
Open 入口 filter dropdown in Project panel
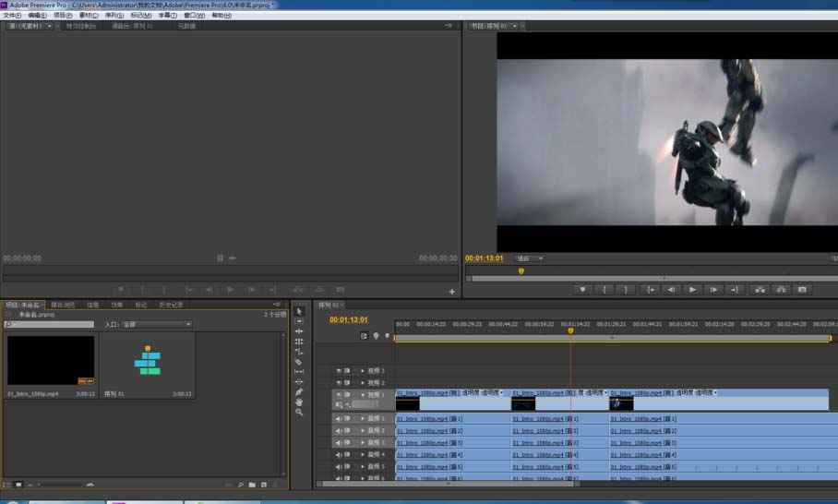click(x=157, y=324)
